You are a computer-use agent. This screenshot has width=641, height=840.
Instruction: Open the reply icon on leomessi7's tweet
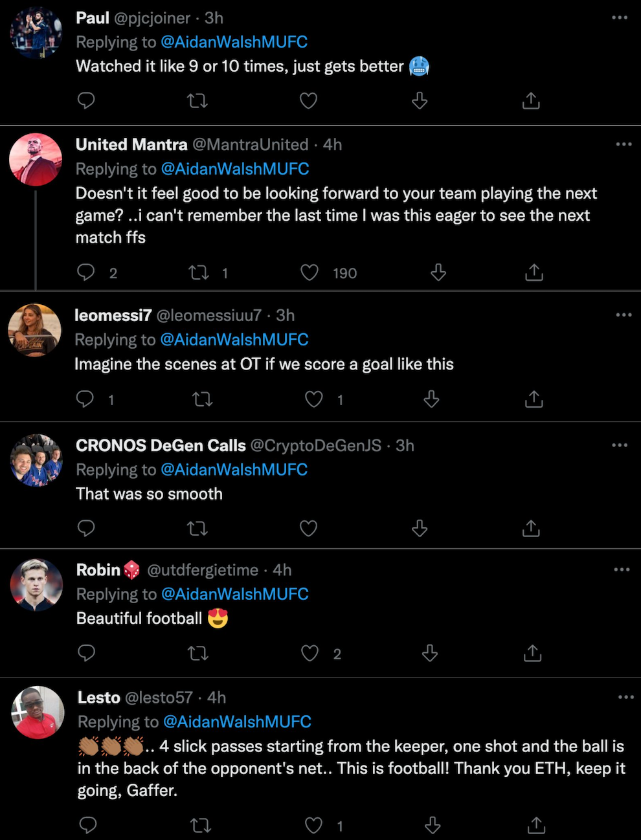[85, 399]
